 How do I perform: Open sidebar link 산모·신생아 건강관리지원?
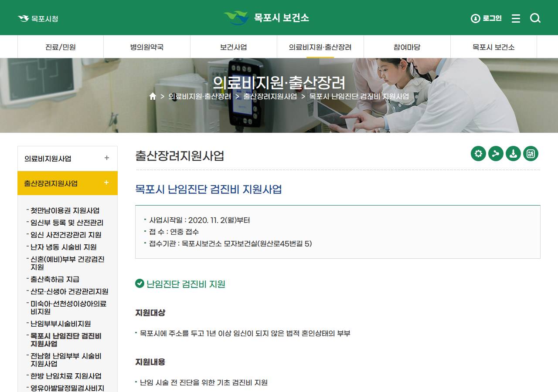click(x=69, y=291)
